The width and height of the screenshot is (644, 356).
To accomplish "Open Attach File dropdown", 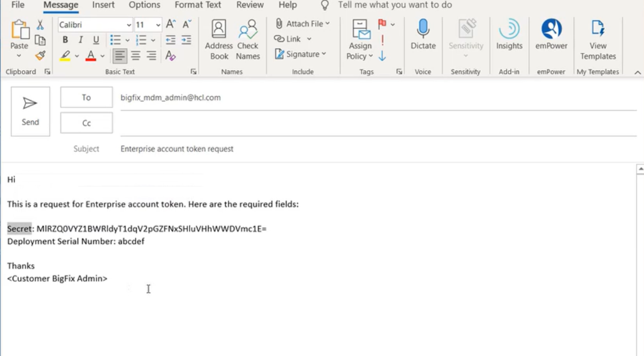I will [302, 24].
